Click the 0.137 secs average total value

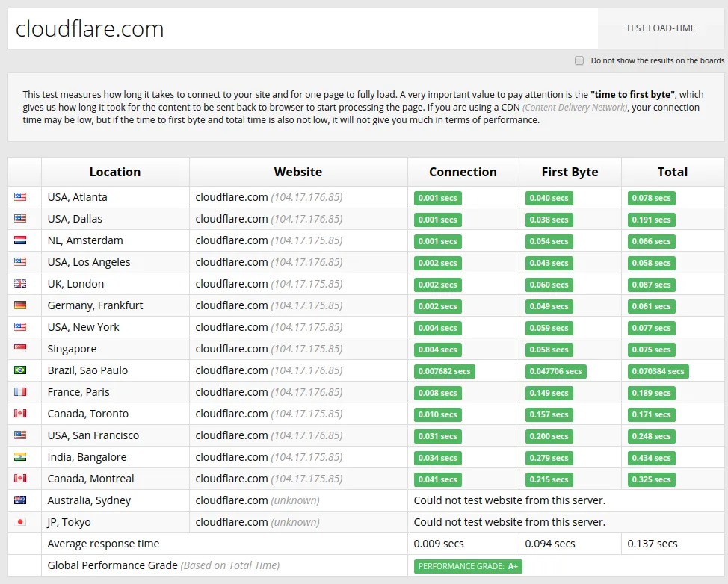pyautogui.click(x=653, y=544)
